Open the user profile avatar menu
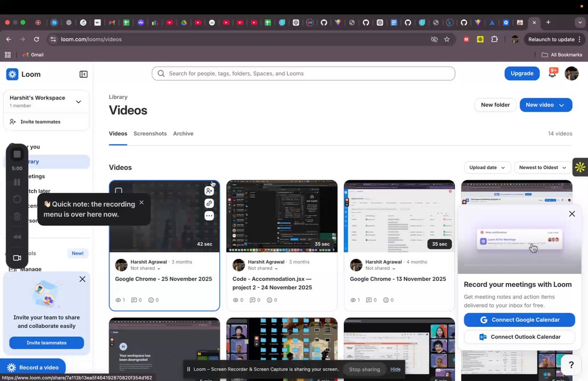The image size is (588, 381). [572, 74]
